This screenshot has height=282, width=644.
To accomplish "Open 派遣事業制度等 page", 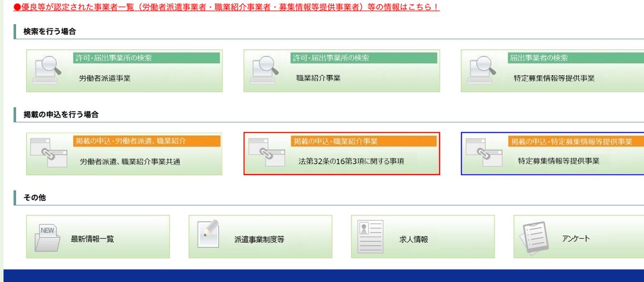I will coord(260,237).
